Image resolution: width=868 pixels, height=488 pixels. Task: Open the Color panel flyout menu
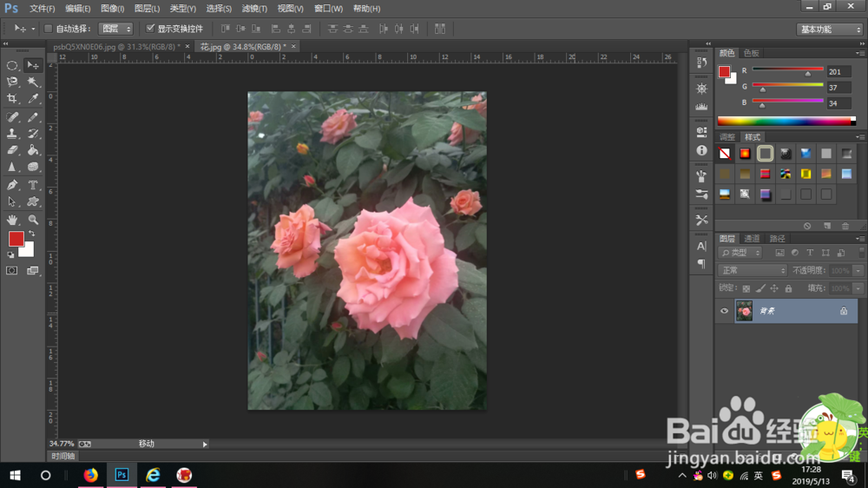point(859,53)
